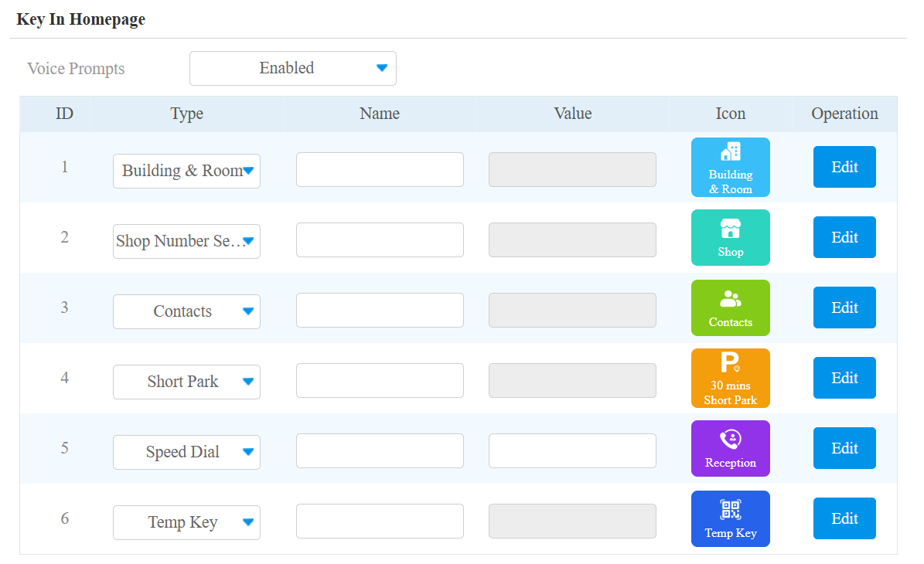Click the Value column header
Image resolution: width=924 pixels, height=564 pixels.
click(573, 114)
